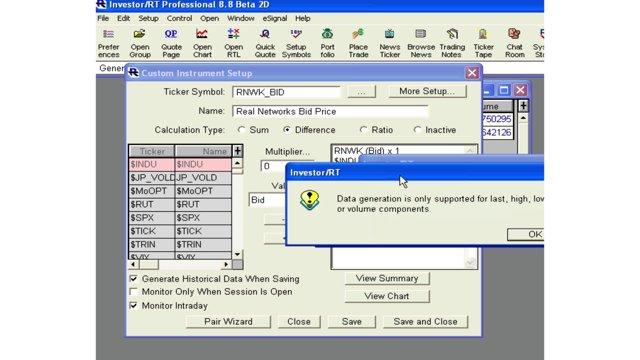Click the Ticker column header
The width and height of the screenshot is (640, 360).
[152, 151]
